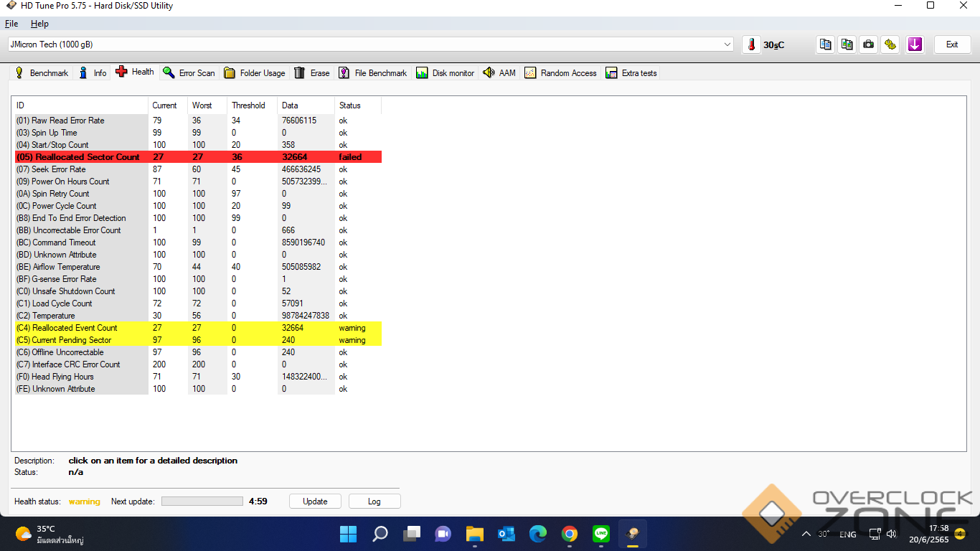Select the failed "(05) Reallocated Sector Count" row
The width and height of the screenshot is (980, 551).
198,157
